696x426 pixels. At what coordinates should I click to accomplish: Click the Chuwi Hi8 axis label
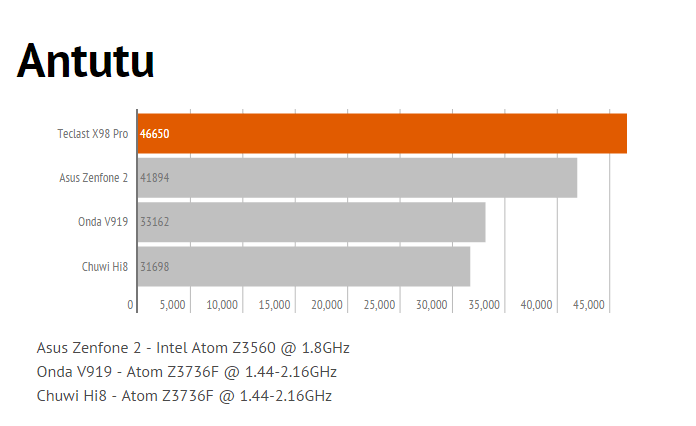tap(105, 266)
